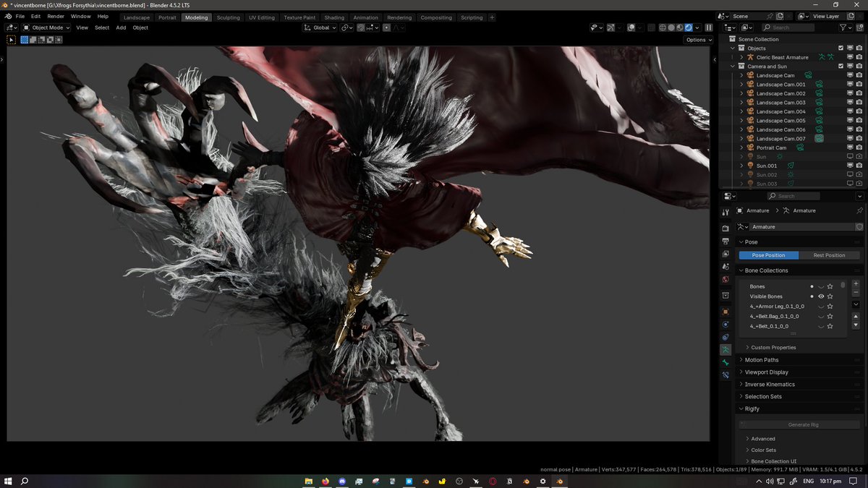This screenshot has height=488, width=868.
Task: Hide the Visible Bones collection via eye toggle
Action: coord(821,296)
